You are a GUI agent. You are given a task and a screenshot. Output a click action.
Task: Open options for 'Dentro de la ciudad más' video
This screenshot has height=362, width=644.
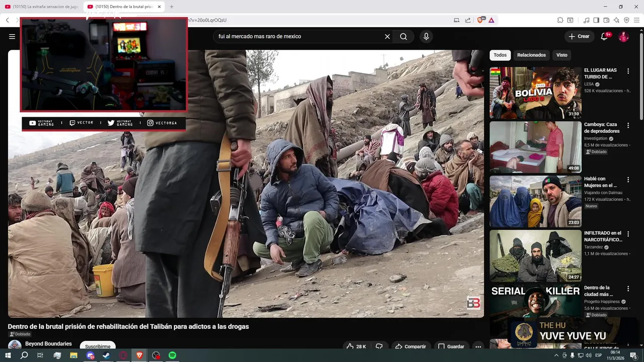(x=628, y=289)
